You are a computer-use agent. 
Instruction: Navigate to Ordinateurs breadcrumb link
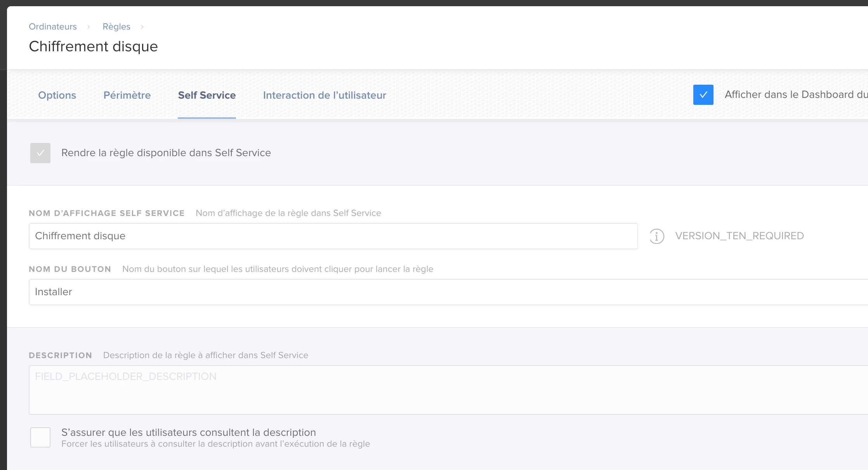point(53,27)
